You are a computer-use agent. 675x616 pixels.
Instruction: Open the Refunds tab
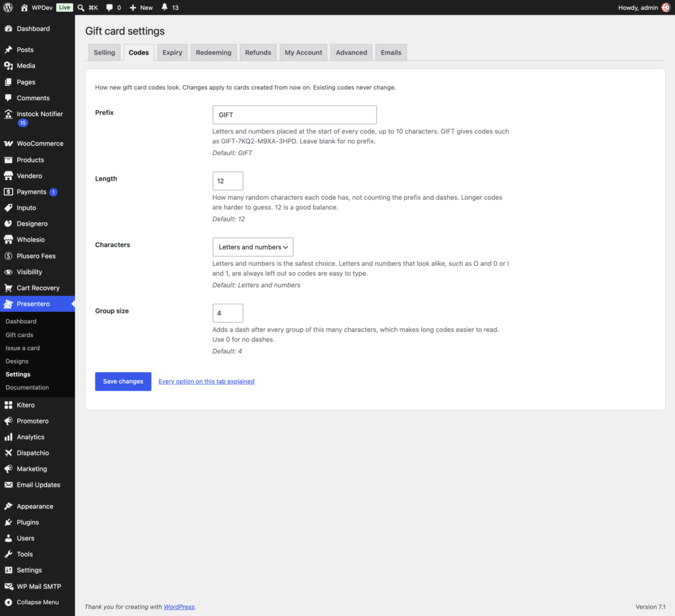tap(258, 53)
